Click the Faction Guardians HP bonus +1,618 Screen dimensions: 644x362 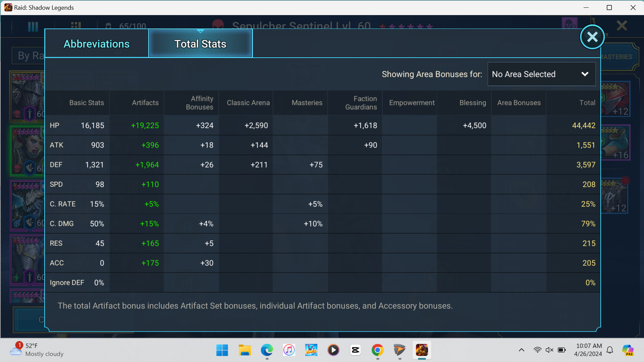[365, 125]
